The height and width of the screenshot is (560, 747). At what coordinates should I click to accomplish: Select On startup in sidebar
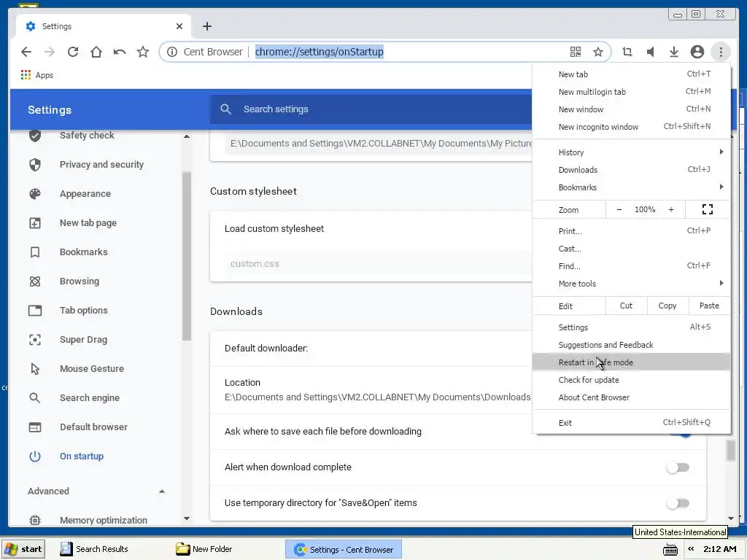pos(82,456)
